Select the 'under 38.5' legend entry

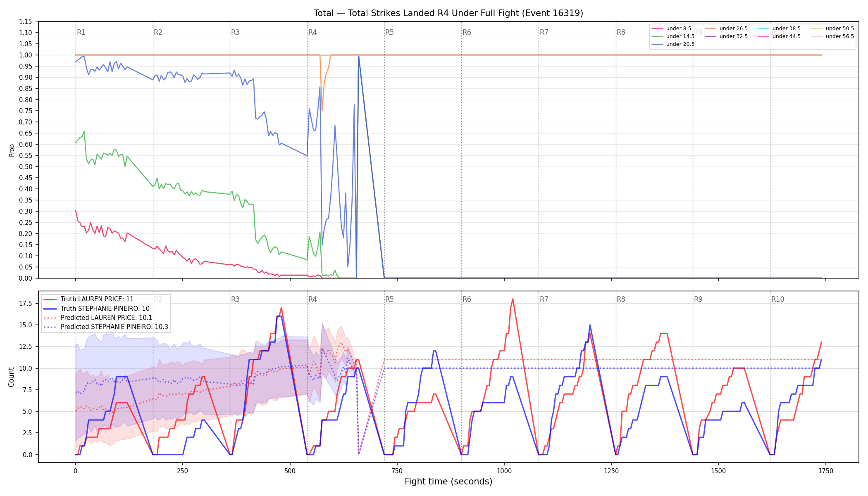click(779, 29)
